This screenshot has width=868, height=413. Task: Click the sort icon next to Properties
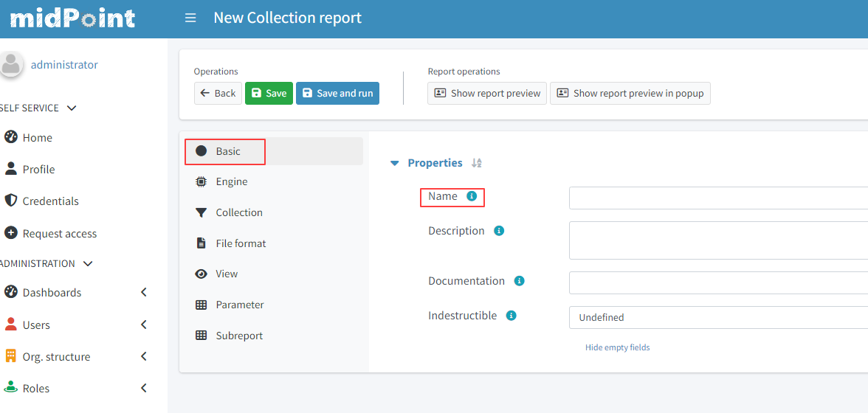476,163
